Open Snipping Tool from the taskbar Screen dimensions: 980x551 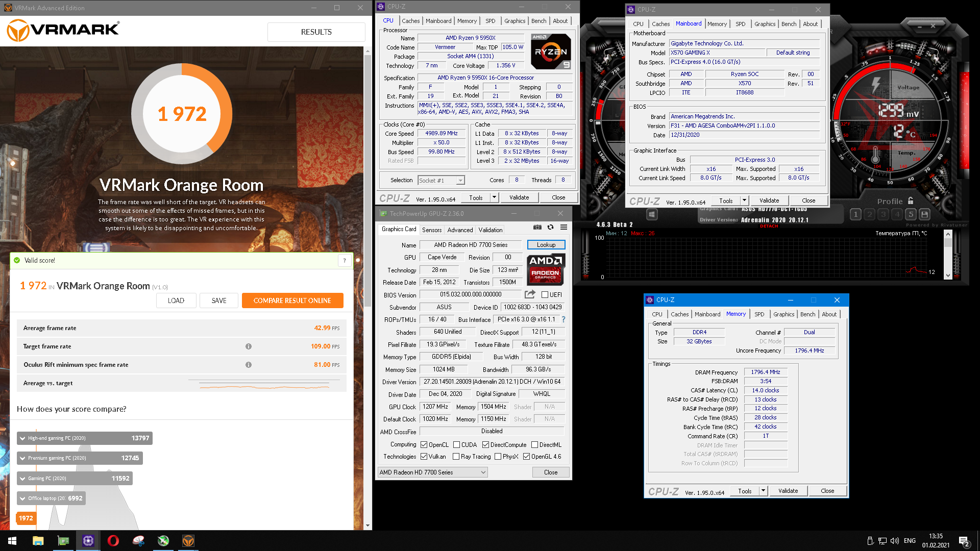138,541
